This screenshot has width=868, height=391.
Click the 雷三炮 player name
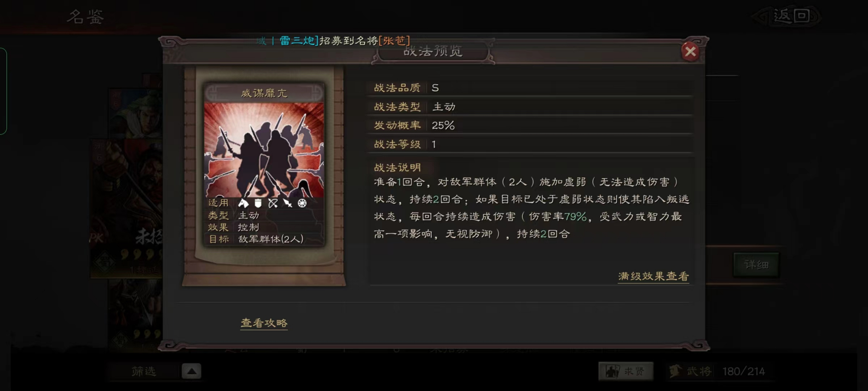pyautogui.click(x=297, y=41)
